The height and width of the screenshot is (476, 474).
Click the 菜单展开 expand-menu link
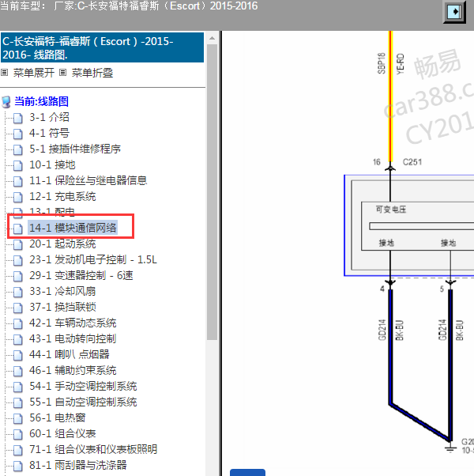34,73
